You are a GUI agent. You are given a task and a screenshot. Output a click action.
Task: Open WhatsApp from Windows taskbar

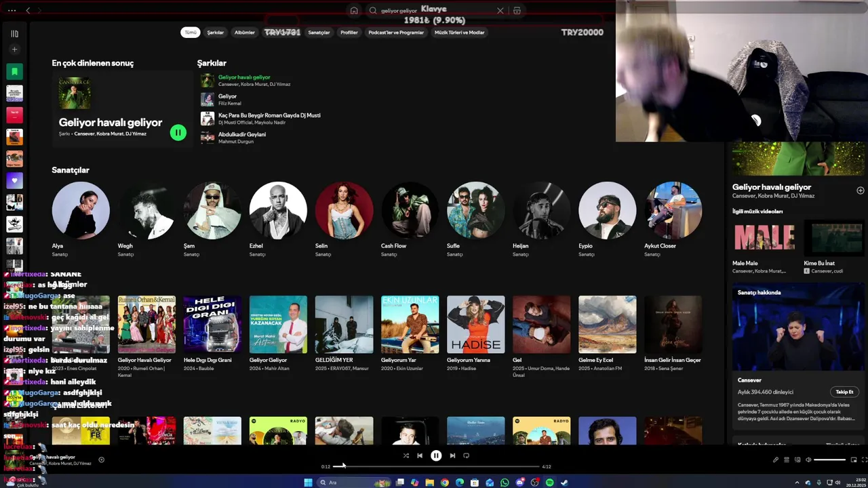[x=505, y=483]
